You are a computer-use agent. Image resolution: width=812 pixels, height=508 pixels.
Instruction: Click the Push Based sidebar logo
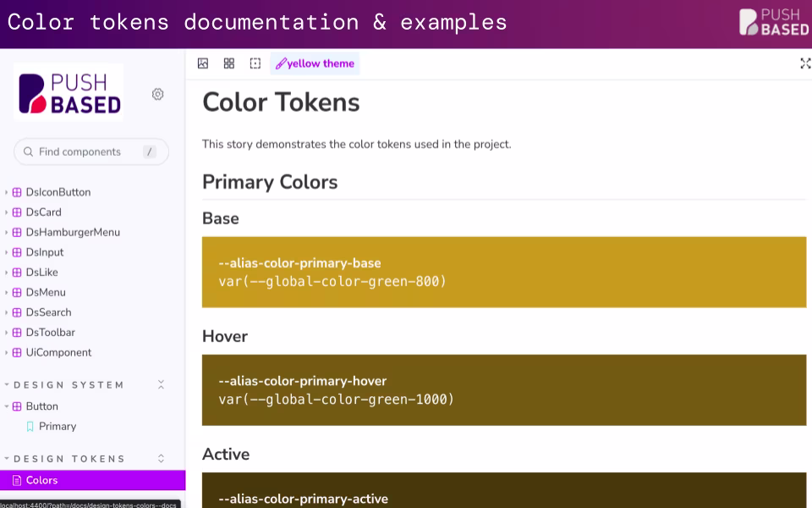pos(69,92)
